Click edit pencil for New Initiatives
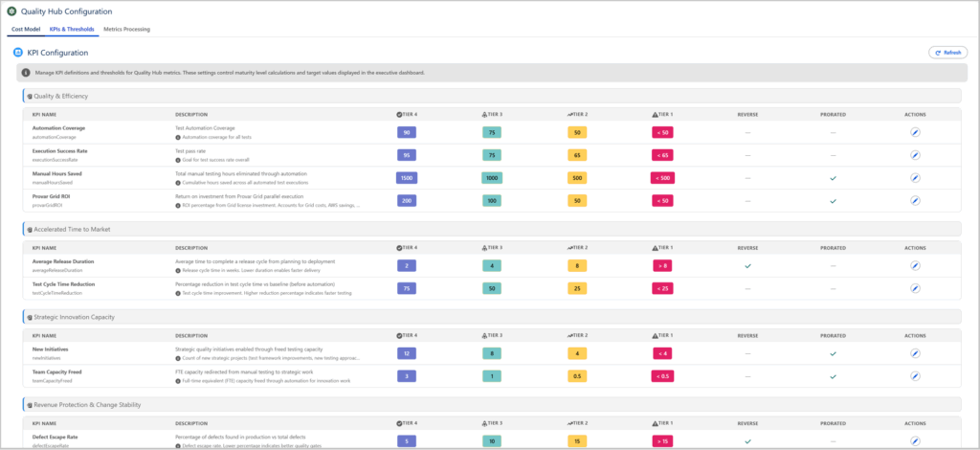 tap(914, 353)
